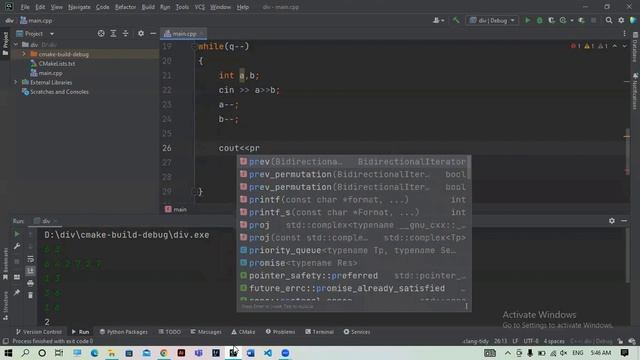Go to next highlighted error arrow
The width and height of the screenshot is (640, 360).
624,46
